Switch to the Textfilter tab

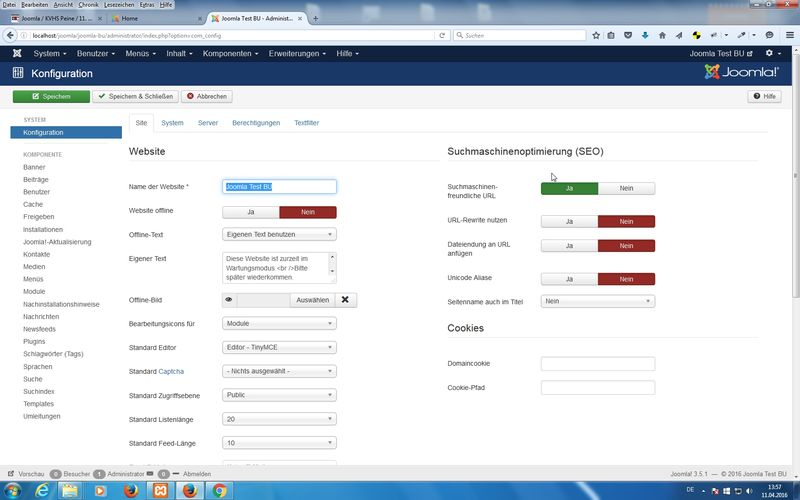click(x=307, y=123)
